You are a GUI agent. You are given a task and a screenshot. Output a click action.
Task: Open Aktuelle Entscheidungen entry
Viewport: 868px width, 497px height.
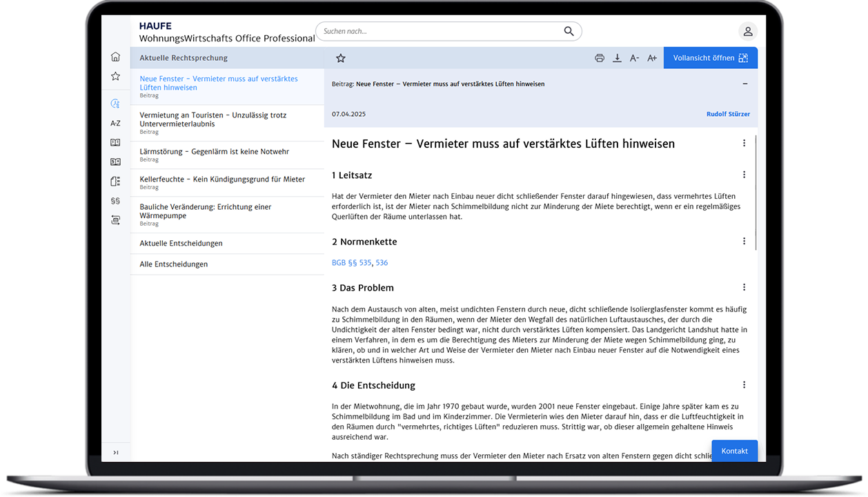point(227,243)
